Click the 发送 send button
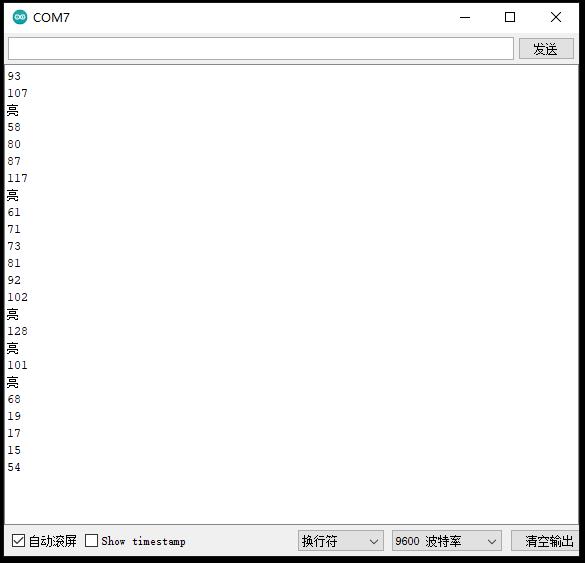The width and height of the screenshot is (585, 563). [x=546, y=49]
